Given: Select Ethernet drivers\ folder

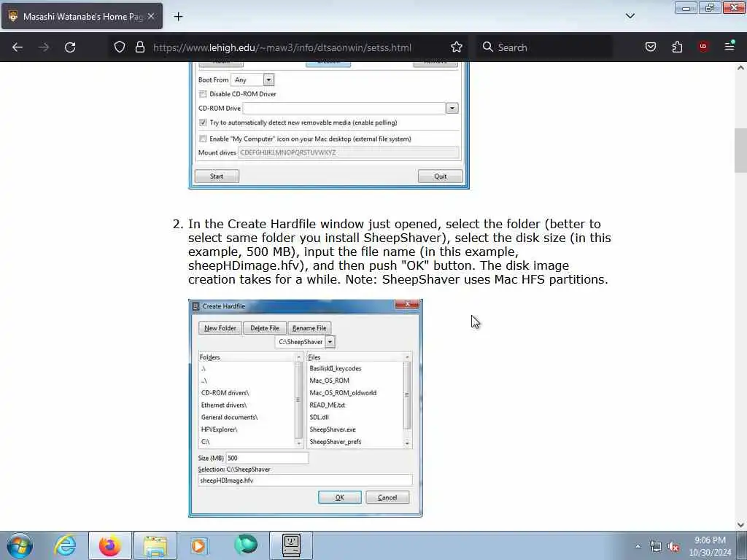Looking at the screenshot, I should (x=224, y=405).
